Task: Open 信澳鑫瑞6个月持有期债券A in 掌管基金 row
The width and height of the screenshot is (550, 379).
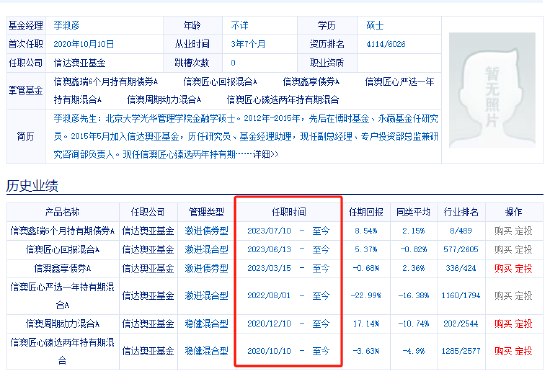Action: point(106,82)
